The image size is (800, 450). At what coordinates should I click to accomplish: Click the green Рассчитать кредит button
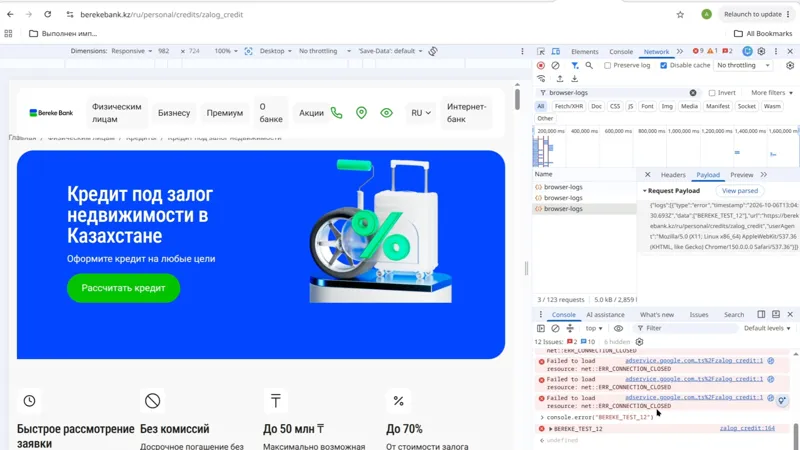coord(123,288)
